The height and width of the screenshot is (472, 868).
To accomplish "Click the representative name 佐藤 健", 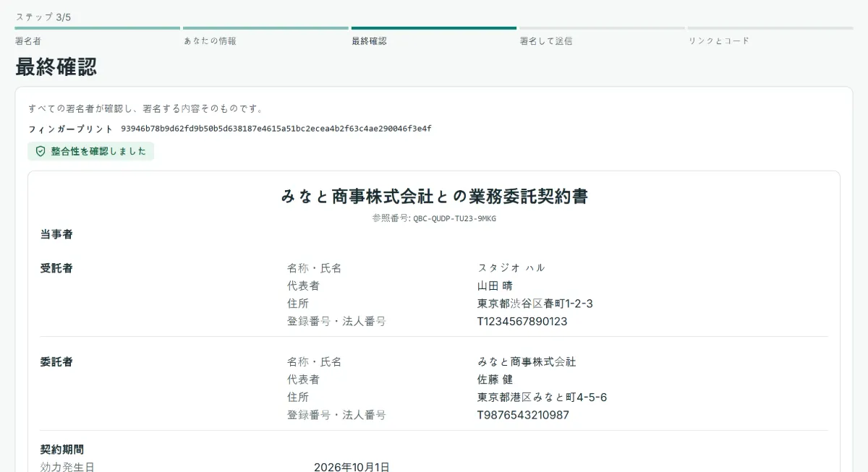I will coord(495,379).
